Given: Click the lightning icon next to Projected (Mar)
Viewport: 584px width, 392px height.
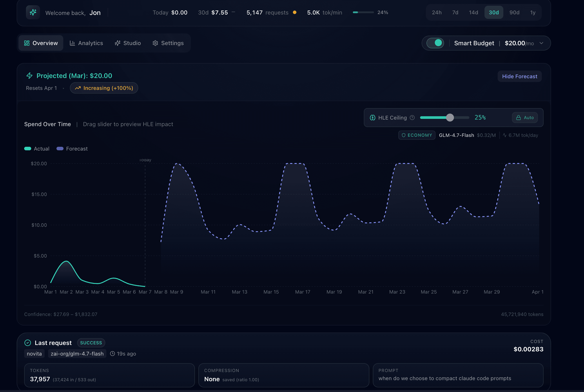Looking at the screenshot, I should coord(29,76).
